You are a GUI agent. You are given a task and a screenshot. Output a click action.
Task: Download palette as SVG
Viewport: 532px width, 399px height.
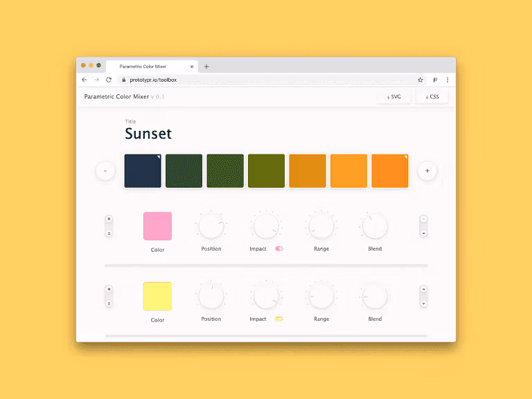(394, 97)
